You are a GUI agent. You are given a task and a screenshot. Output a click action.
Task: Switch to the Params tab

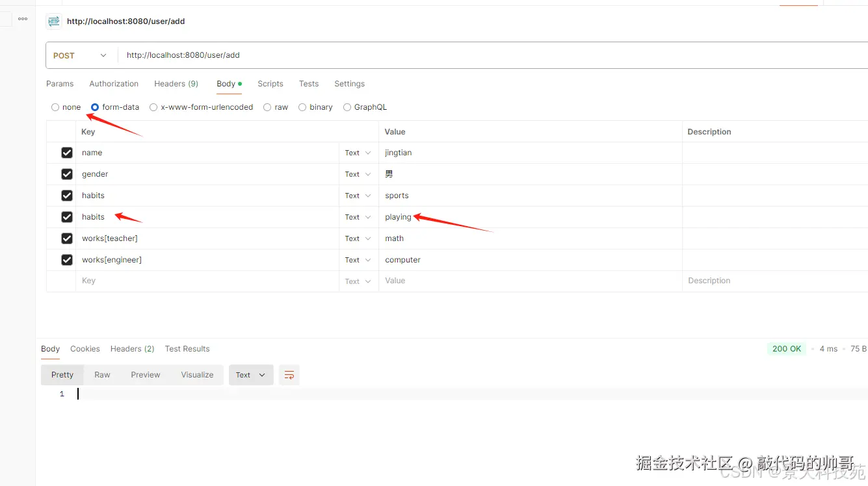click(60, 84)
